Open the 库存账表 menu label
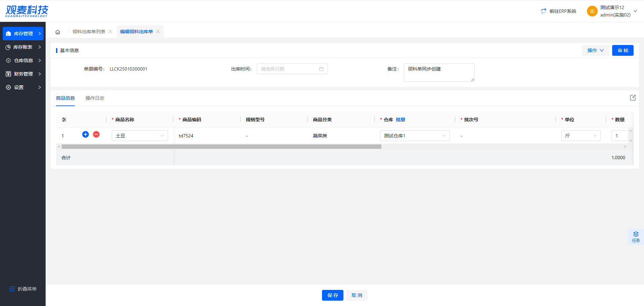This screenshot has height=306, width=644. pyautogui.click(x=23, y=47)
